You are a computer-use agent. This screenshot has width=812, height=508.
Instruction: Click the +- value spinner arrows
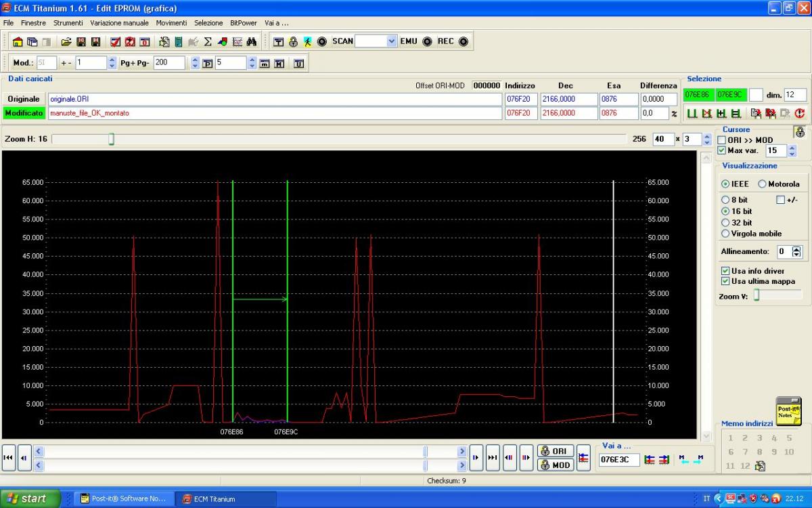(112, 63)
